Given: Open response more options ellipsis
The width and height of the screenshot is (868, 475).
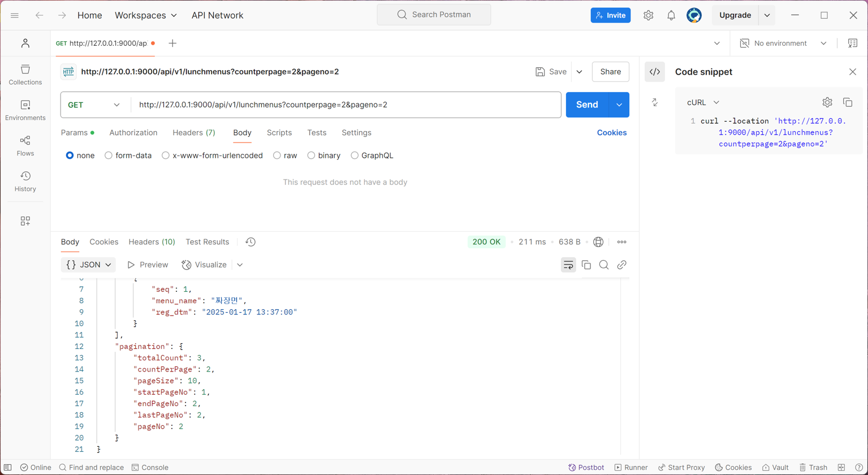Looking at the screenshot, I should point(622,242).
